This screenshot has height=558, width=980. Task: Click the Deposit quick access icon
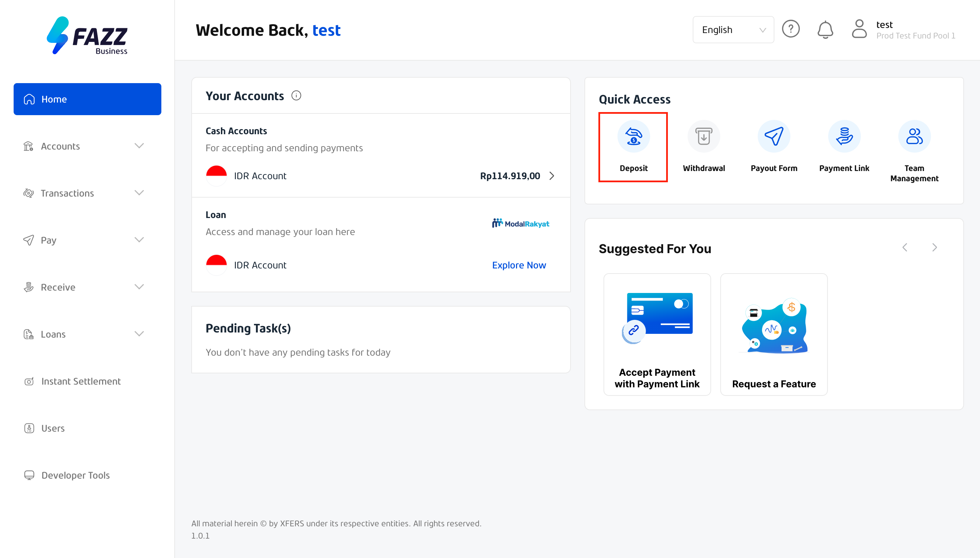click(x=633, y=136)
